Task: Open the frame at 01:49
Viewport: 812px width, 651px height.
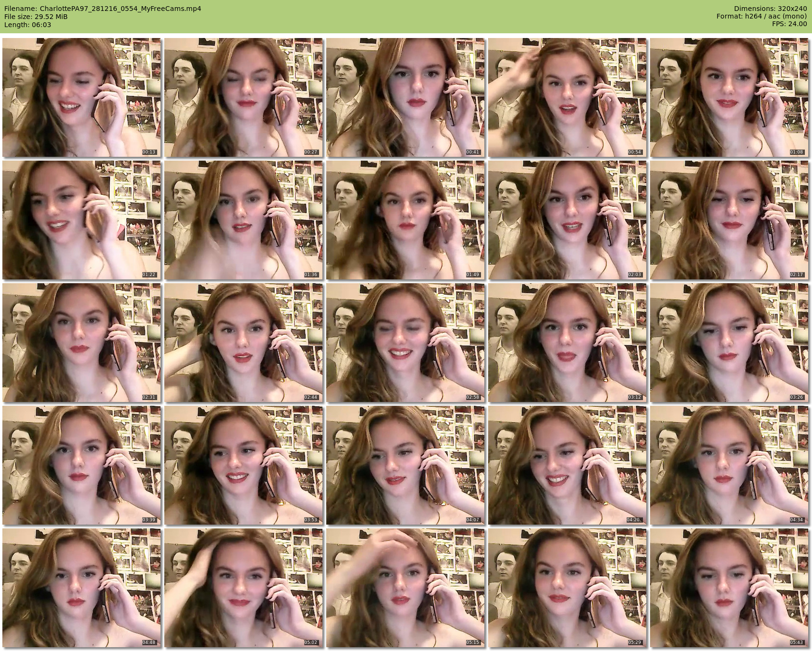Action: coord(406,220)
